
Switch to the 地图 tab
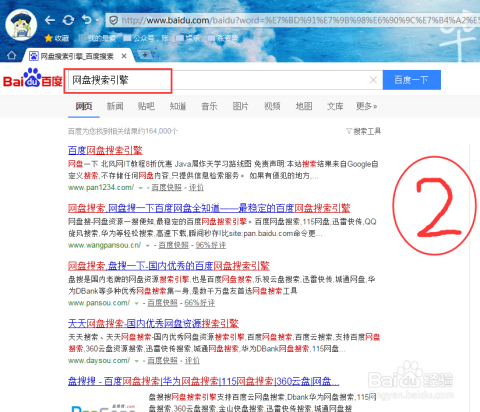(304, 106)
